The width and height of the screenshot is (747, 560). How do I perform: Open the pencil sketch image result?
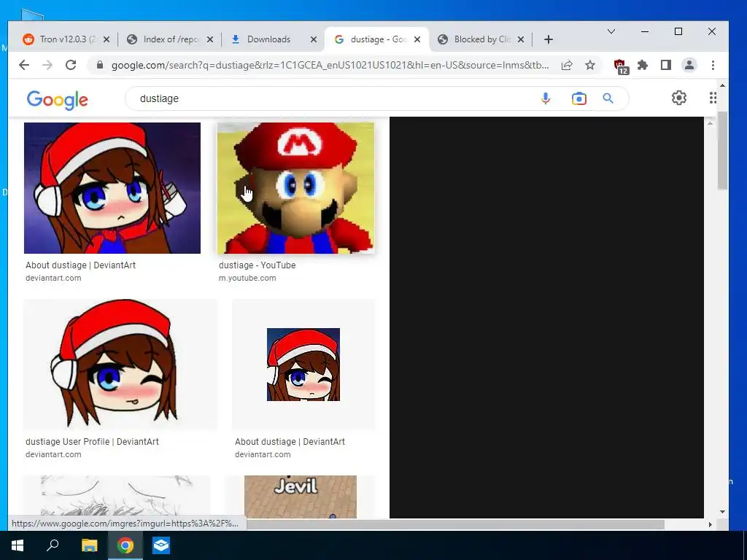(117, 497)
